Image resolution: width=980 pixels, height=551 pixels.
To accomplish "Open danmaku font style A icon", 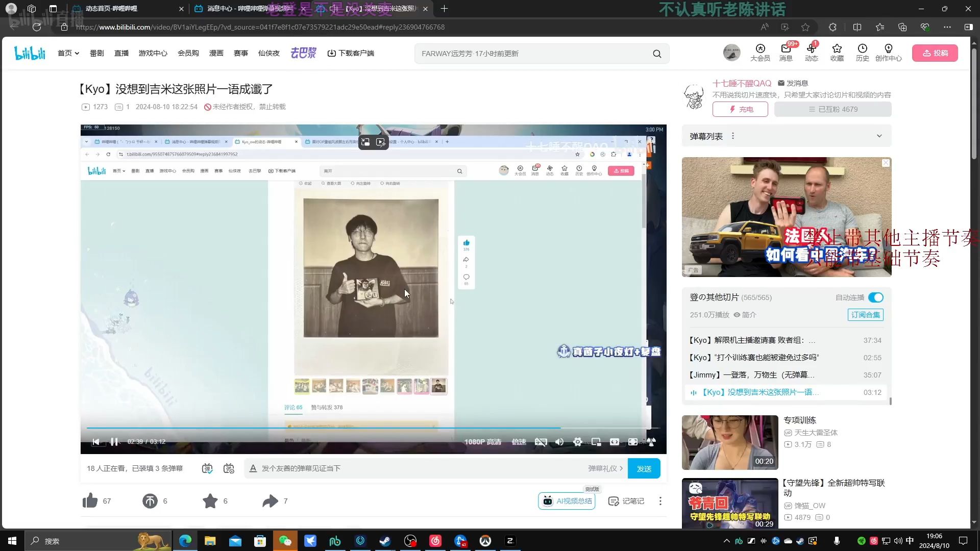I will click(x=253, y=468).
